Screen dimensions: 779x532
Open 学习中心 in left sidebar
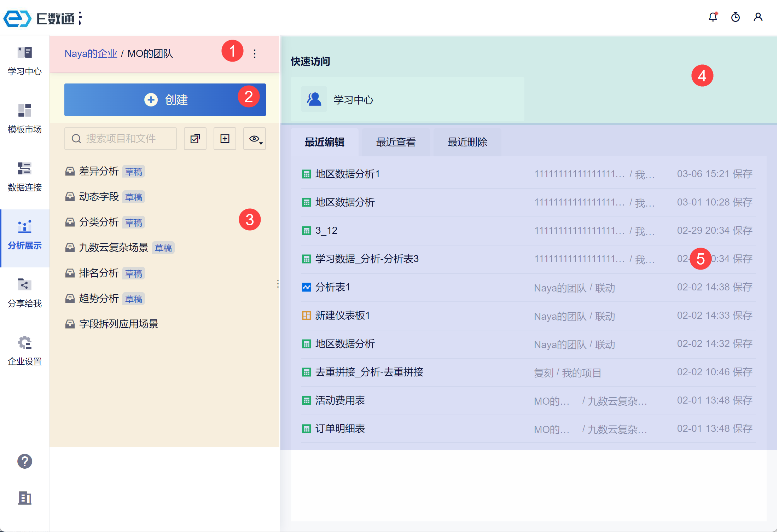click(25, 61)
